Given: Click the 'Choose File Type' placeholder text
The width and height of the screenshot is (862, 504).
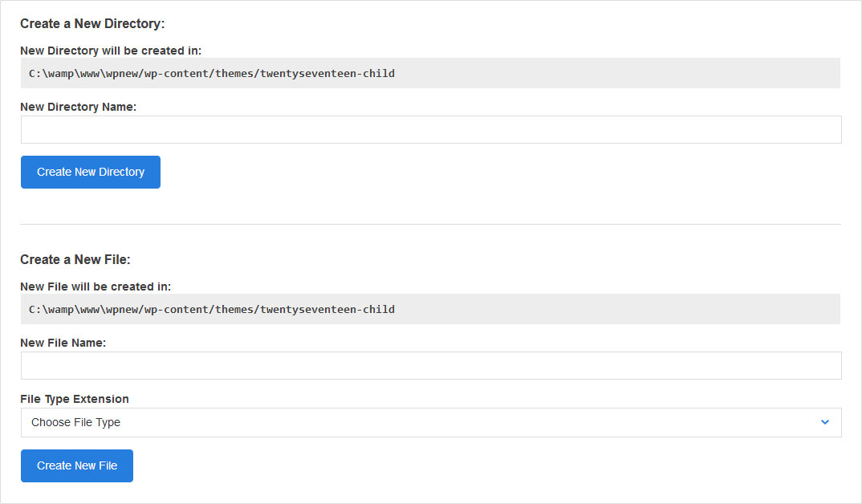Looking at the screenshot, I should pyautogui.click(x=75, y=422).
